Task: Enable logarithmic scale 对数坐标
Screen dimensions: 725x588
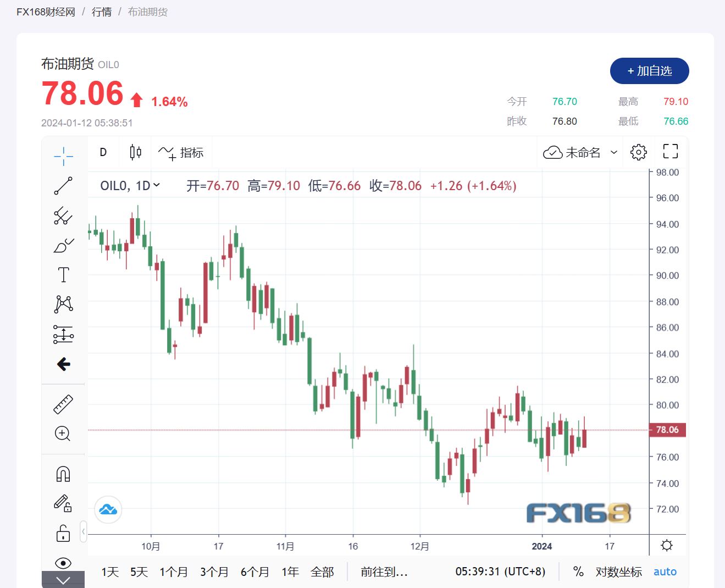Action: (x=618, y=572)
